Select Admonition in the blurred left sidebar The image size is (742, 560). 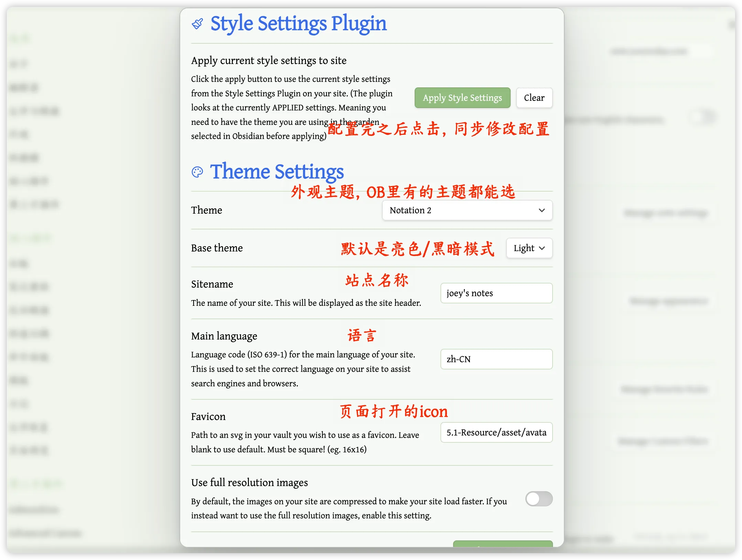(34, 510)
